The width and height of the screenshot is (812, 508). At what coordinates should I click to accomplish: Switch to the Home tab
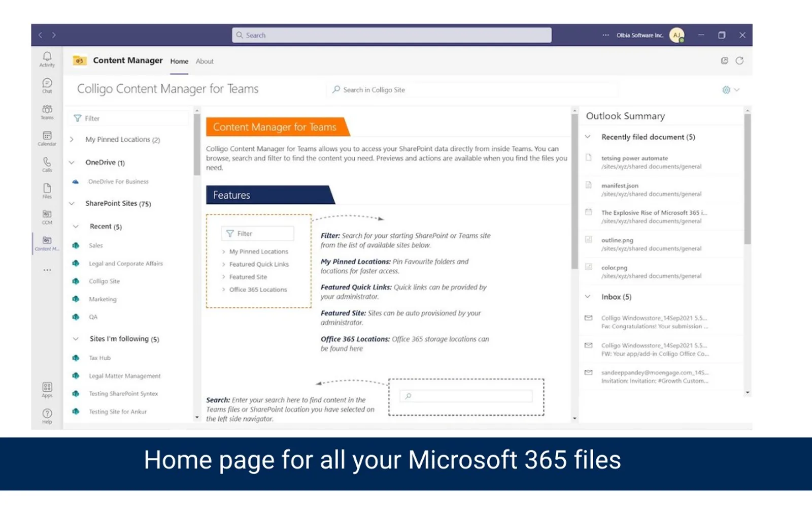pyautogui.click(x=179, y=61)
